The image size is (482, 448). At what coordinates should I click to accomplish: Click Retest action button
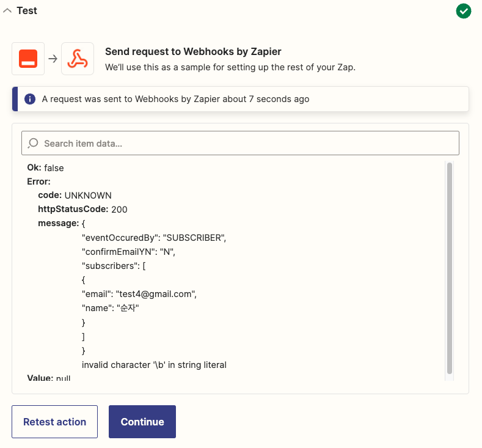(x=55, y=422)
